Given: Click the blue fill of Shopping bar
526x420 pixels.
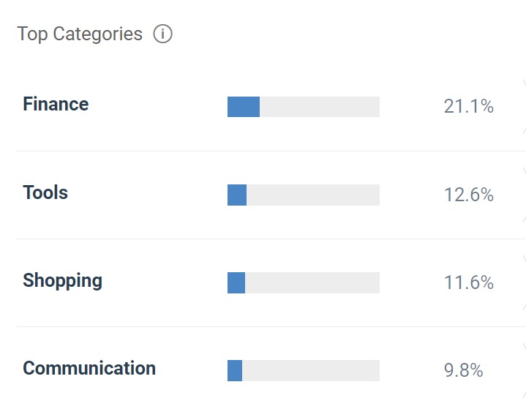Looking at the screenshot, I should [236, 282].
